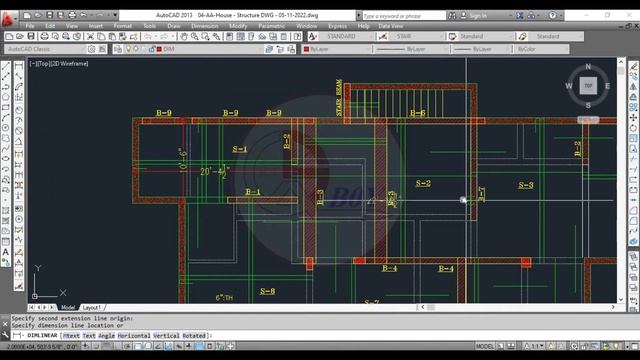Open the Standard multileader style dropdown

tap(556, 36)
